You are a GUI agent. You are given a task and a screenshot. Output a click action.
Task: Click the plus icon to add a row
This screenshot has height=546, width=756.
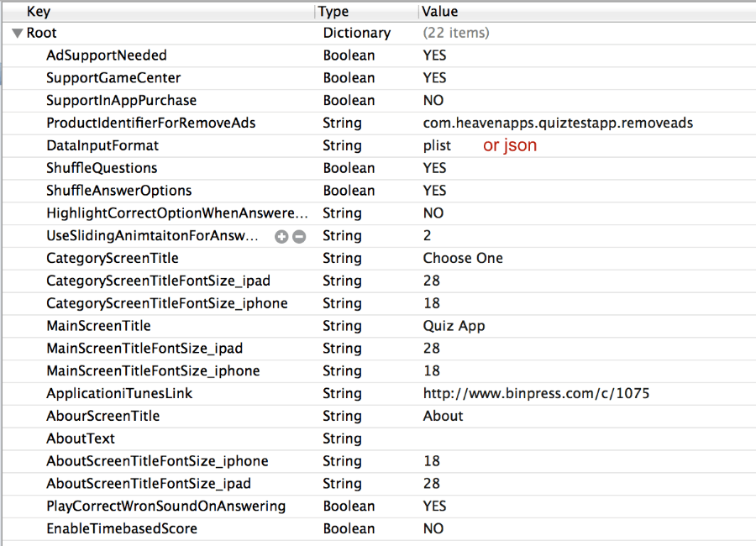(281, 236)
